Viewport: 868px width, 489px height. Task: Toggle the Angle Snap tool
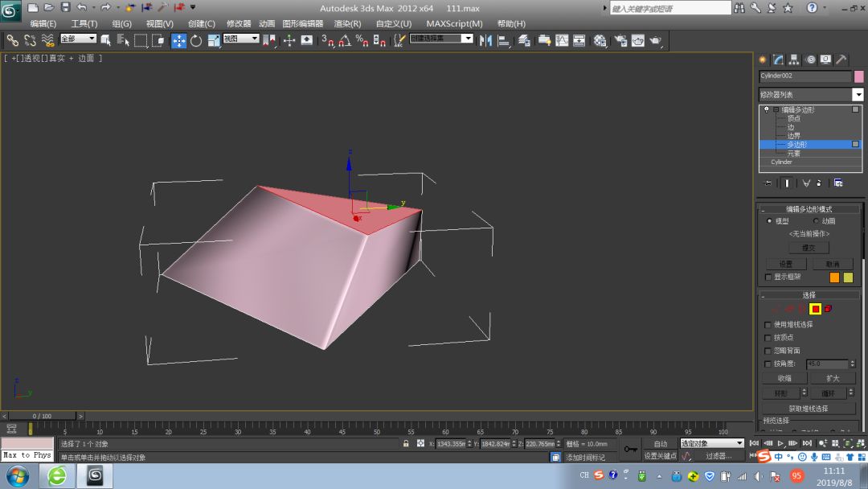[x=345, y=40]
